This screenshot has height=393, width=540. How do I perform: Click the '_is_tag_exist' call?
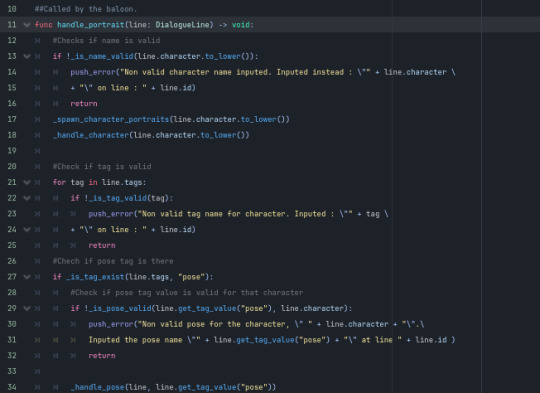click(95, 277)
